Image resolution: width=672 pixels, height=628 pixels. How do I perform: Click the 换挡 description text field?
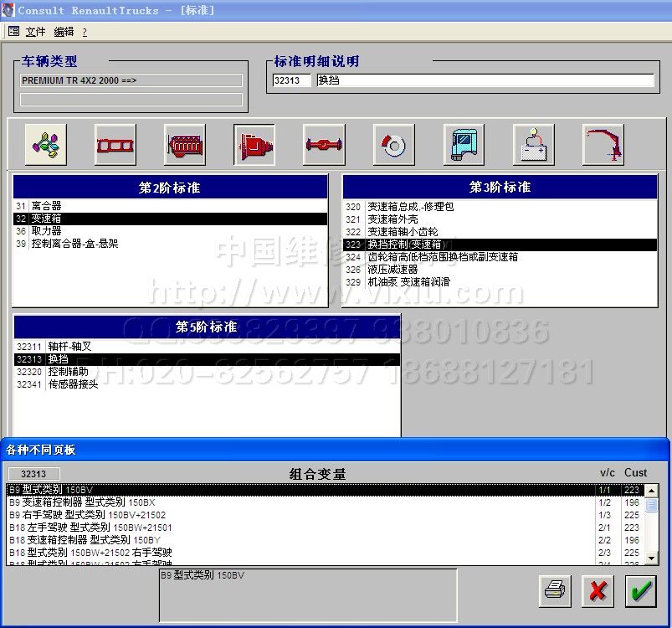tap(485, 80)
